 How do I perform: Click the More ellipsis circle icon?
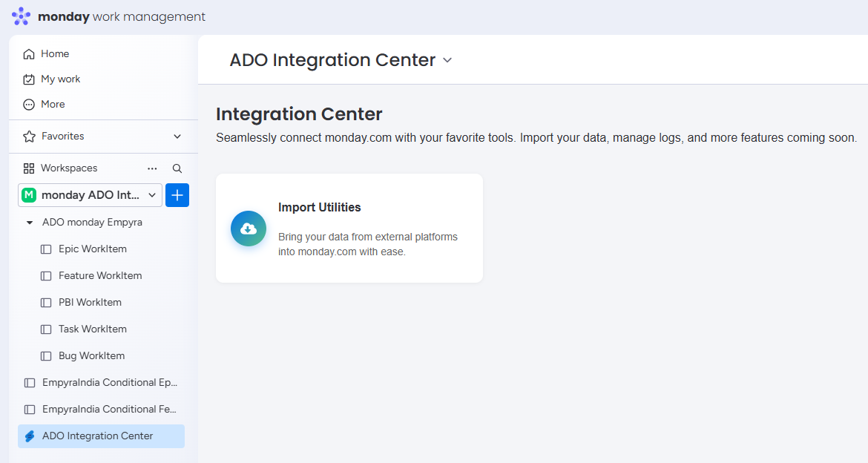coord(29,105)
